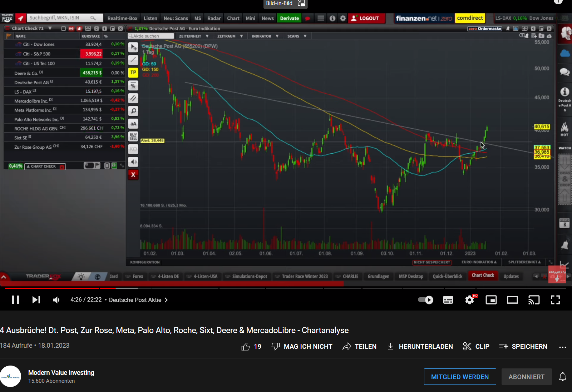Click the red rocket icon in TraderFox header

click(x=21, y=18)
